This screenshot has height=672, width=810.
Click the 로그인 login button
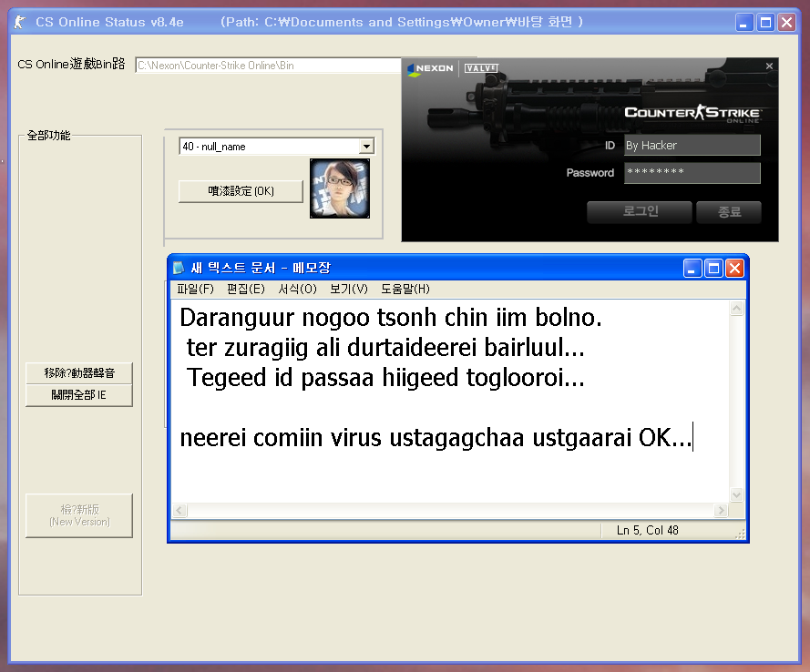640,211
